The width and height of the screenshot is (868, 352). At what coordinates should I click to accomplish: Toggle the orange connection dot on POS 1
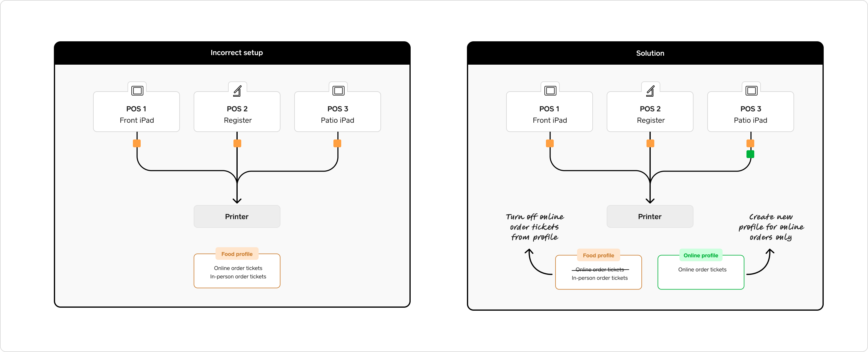pos(137,143)
